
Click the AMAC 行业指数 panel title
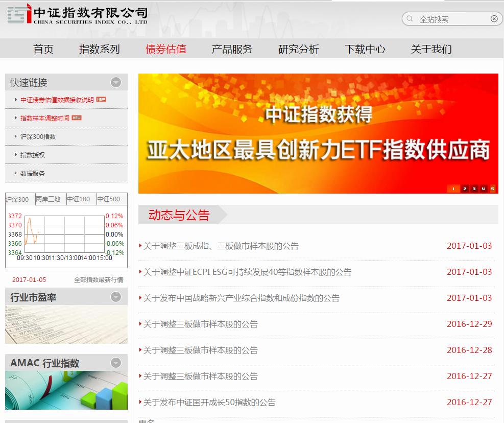point(44,363)
